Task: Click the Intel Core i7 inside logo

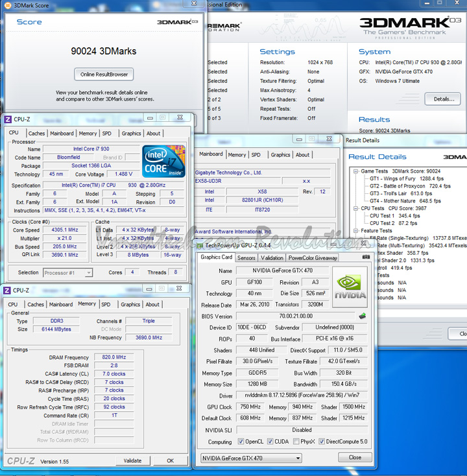Action: click(x=163, y=161)
